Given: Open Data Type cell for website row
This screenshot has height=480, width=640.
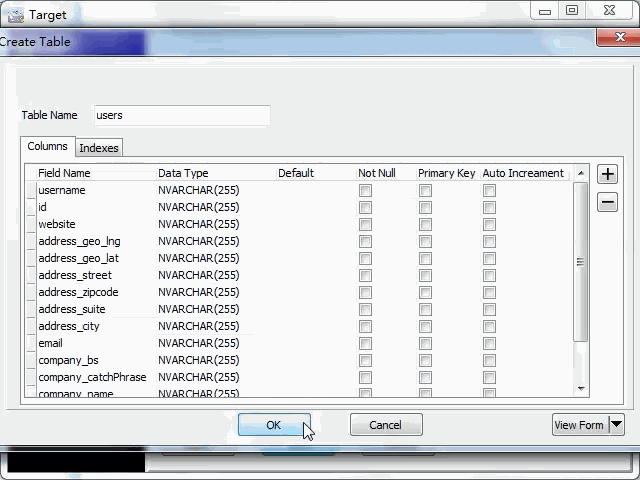Looking at the screenshot, I should pos(214,225).
